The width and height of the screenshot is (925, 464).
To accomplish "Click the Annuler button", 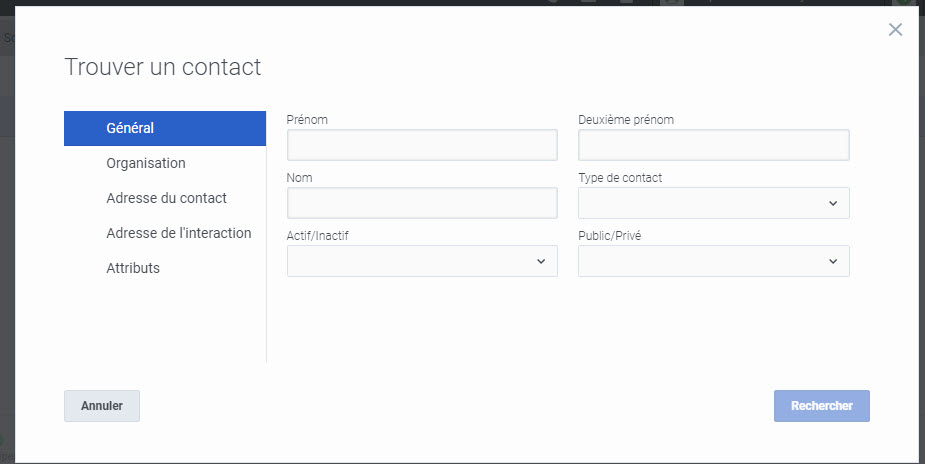I will tap(102, 406).
